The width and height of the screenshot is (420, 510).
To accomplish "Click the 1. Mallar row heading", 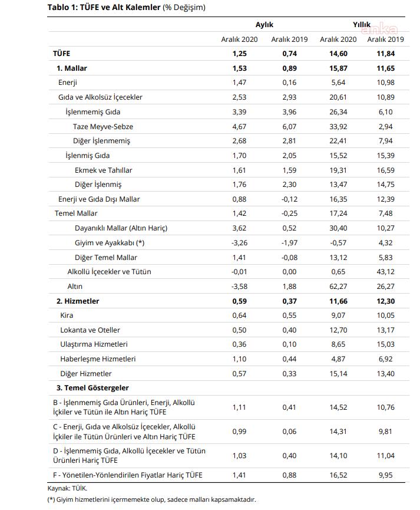I will click(72, 68).
